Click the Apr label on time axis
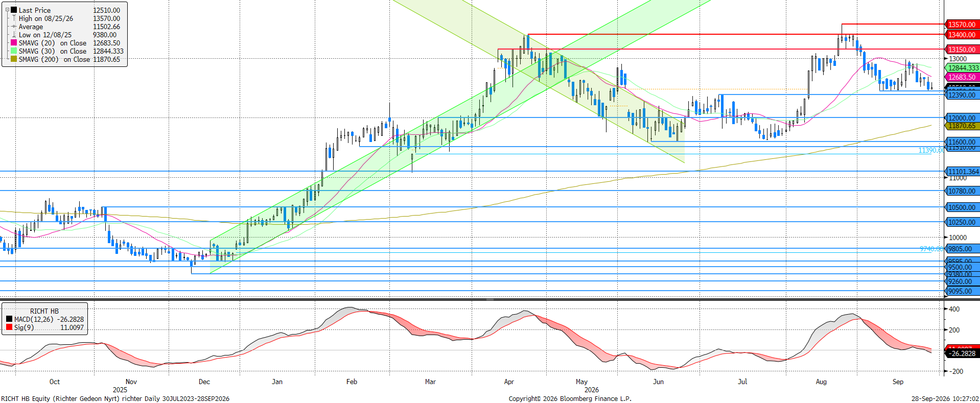This screenshot has height=403, width=980. pos(509,382)
